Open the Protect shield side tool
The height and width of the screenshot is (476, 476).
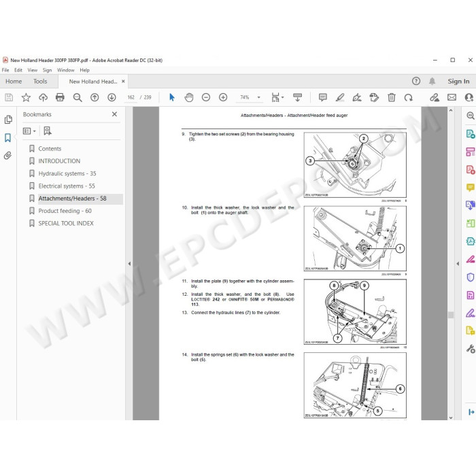pos(471,277)
